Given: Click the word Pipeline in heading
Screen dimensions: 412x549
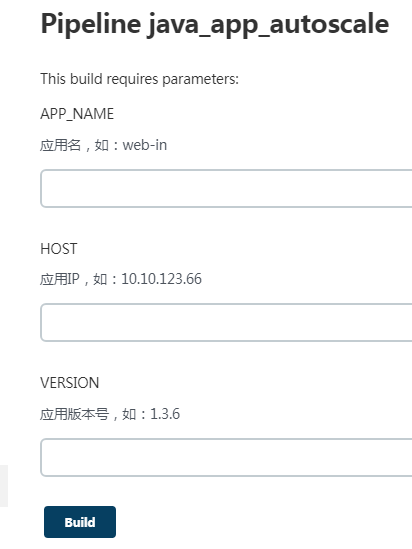Looking at the screenshot, I should [91, 24].
